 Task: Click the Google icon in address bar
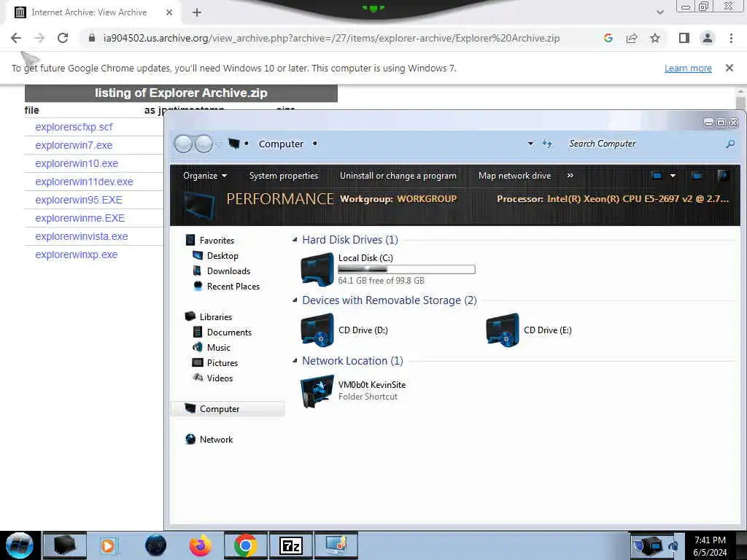coord(608,38)
